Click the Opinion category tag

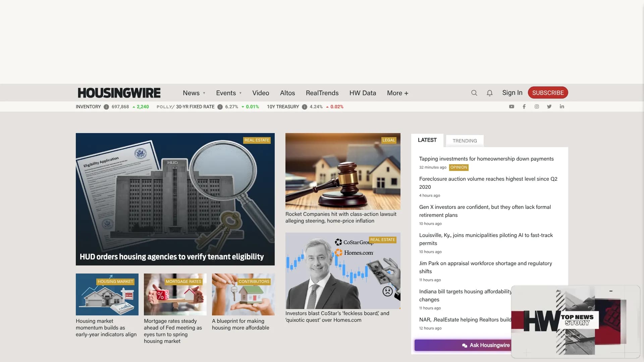click(x=459, y=167)
